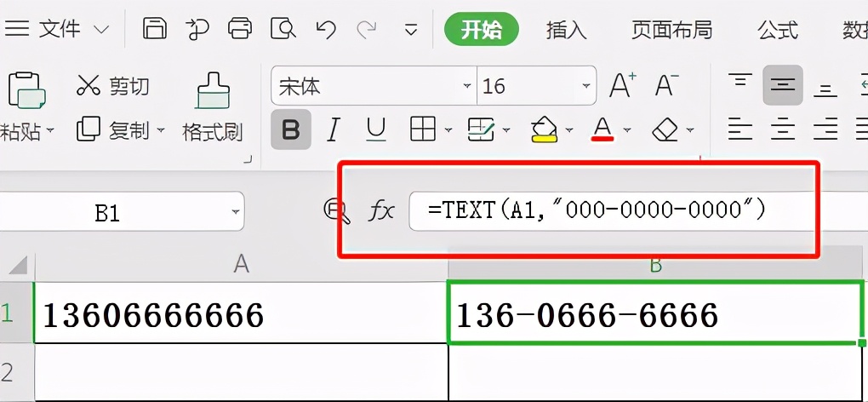Open the clipboard group dialog launcher
868x402 pixels.
248,160
